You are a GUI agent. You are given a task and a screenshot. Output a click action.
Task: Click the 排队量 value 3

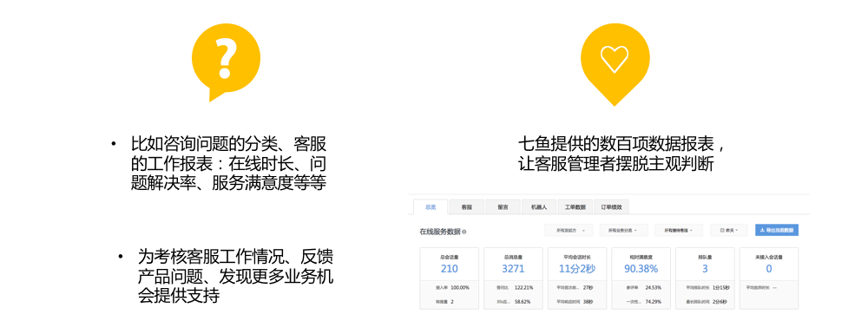[705, 269]
